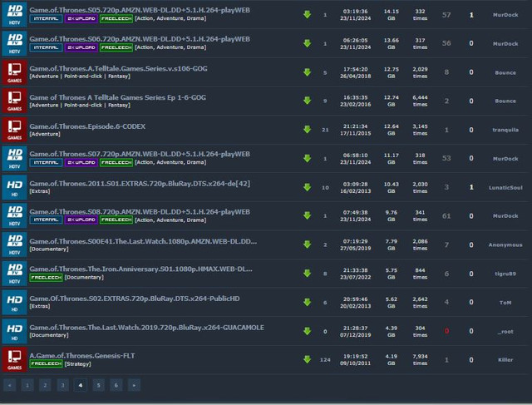Download Game.of.Thrones.S05 torrent via green arrow

(x=307, y=15)
